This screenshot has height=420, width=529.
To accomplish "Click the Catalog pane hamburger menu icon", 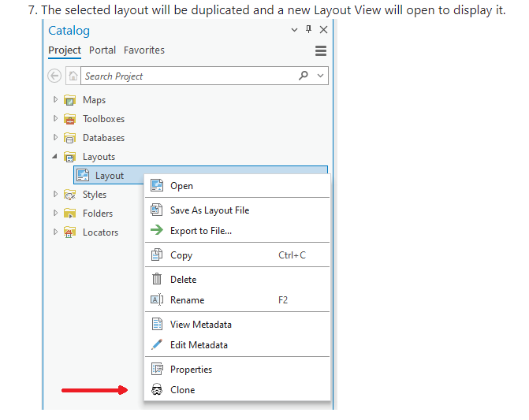I will [320, 50].
